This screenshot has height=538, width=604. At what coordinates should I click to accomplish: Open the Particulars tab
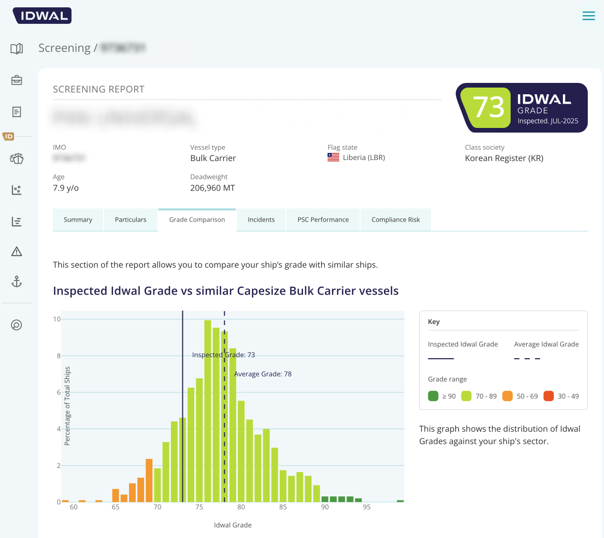click(131, 220)
